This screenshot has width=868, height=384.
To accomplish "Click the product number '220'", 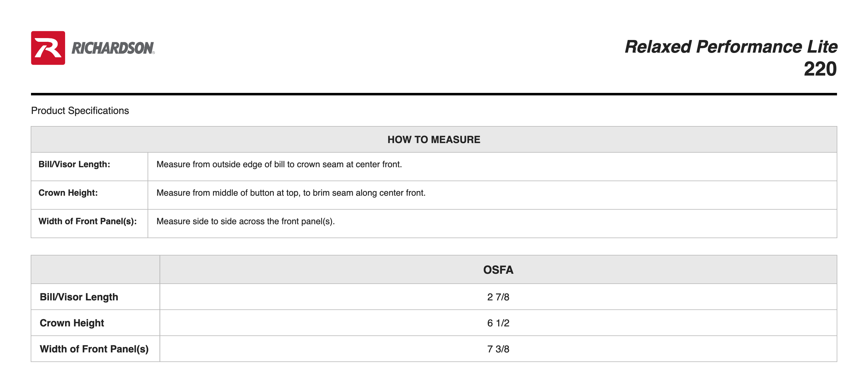I will click(820, 69).
